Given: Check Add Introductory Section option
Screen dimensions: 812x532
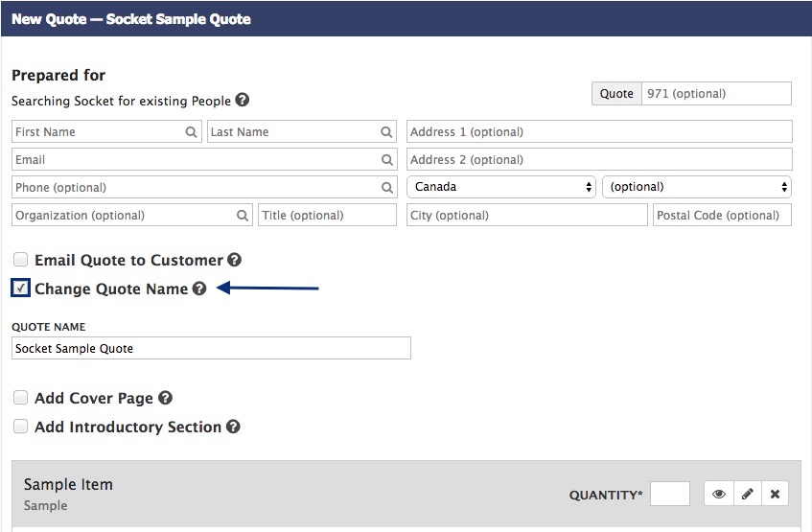Looking at the screenshot, I should (x=20, y=427).
